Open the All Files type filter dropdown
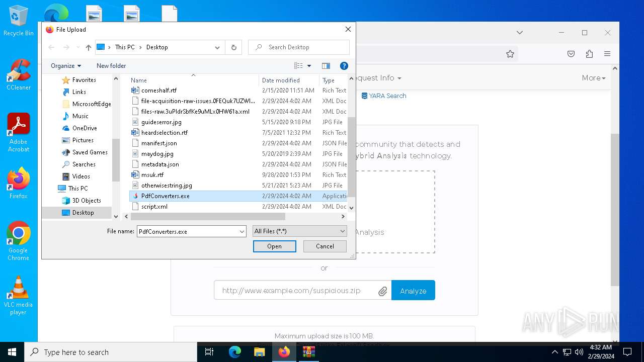The width and height of the screenshot is (644, 362). tap(299, 231)
